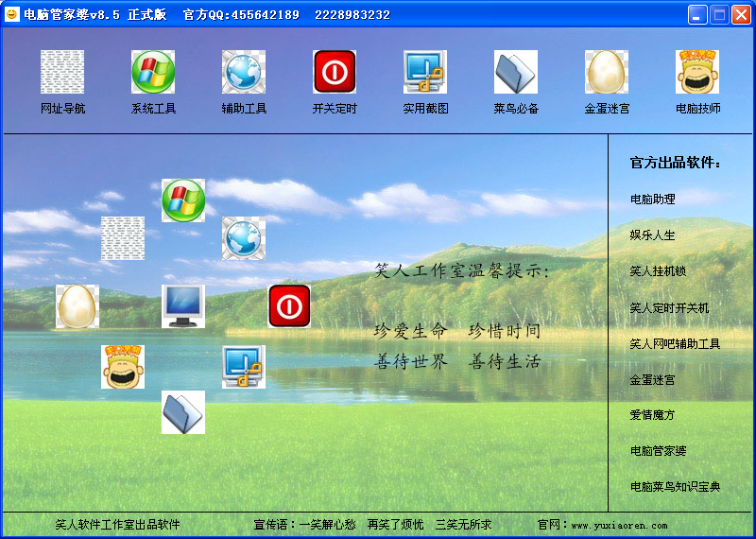
Task: Click the computer monitor icon in the center
Action: pyautogui.click(x=183, y=306)
